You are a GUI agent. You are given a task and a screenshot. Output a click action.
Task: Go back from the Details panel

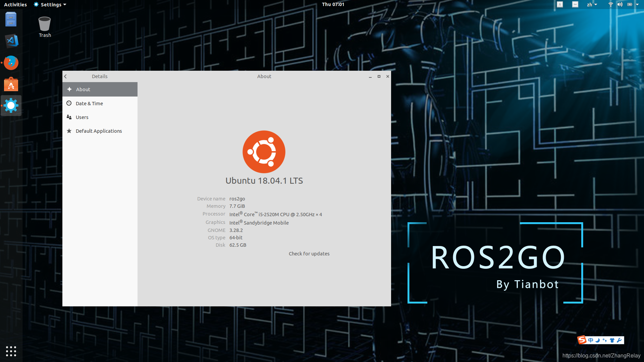(65, 76)
